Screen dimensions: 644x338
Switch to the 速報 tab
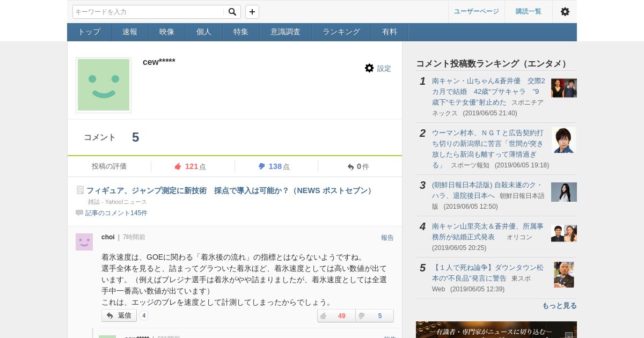tap(130, 32)
